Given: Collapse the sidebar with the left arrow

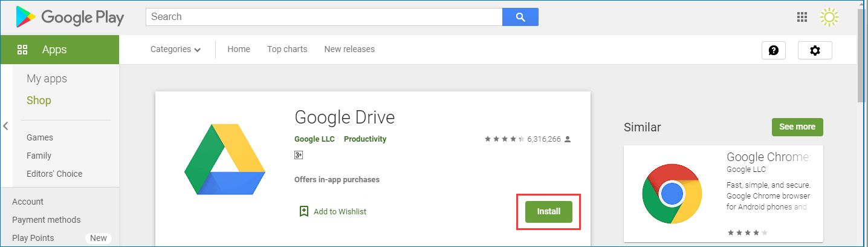Looking at the screenshot, I should pyautogui.click(x=5, y=126).
